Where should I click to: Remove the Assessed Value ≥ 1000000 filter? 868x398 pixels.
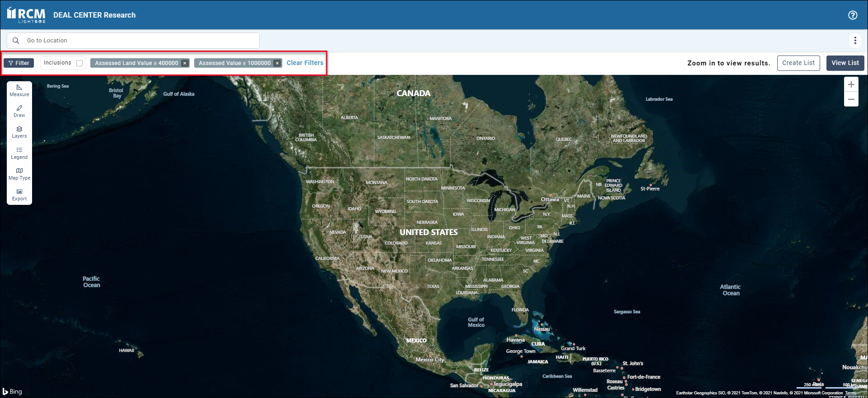point(277,63)
